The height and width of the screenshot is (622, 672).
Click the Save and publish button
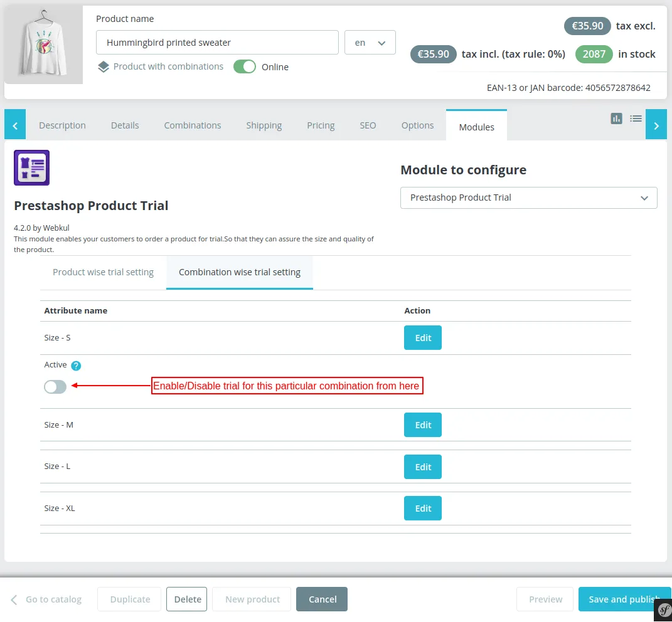coord(624,599)
